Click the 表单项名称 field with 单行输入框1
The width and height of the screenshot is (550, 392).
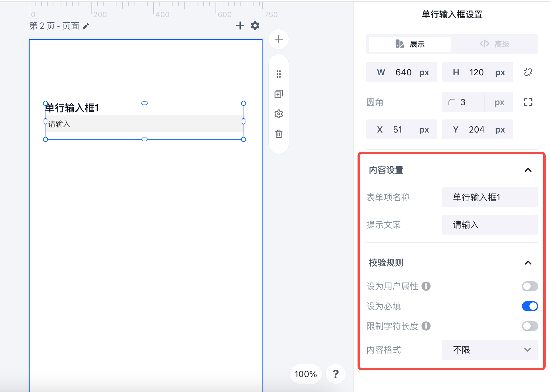click(490, 197)
